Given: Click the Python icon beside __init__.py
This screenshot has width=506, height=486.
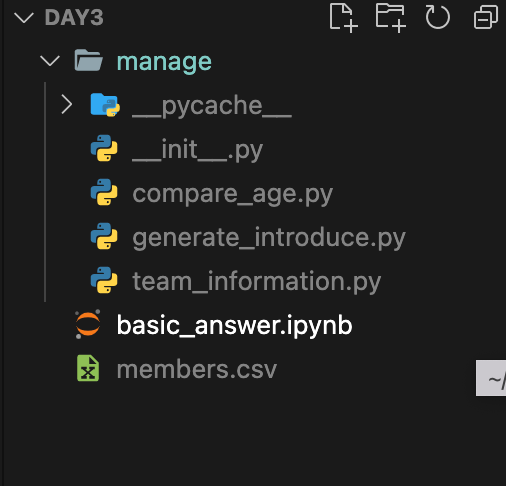Looking at the screenshot, I should [104, 148].
